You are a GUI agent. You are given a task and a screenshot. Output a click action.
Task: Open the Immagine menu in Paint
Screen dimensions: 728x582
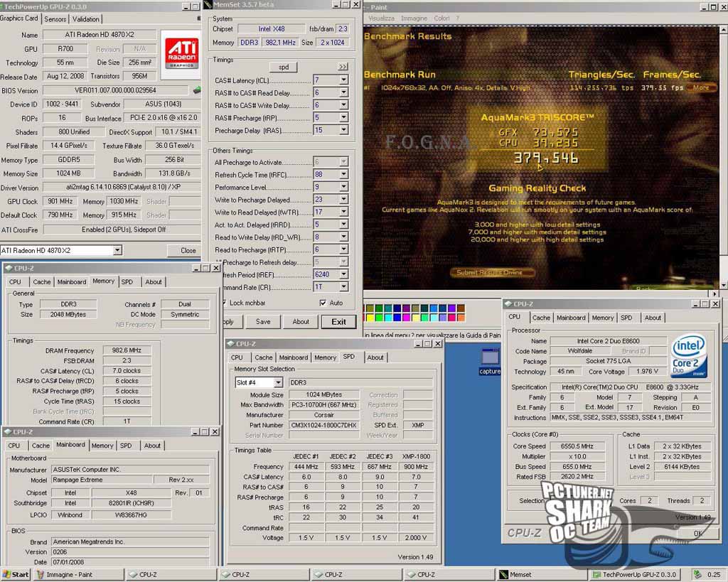(414, 18)
